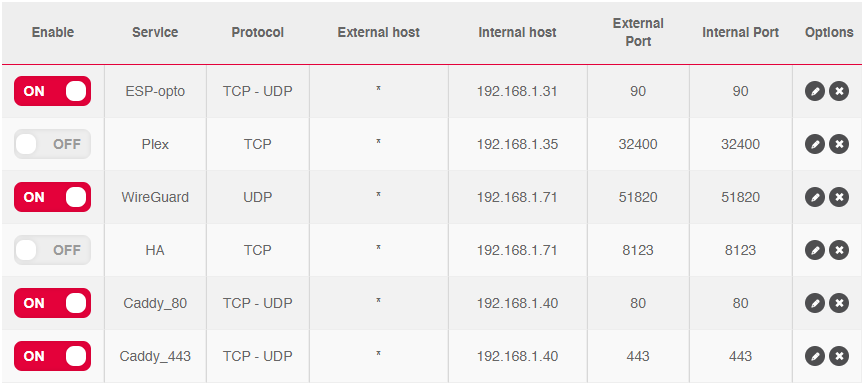Click the Internal host column header
The width and height of the screenshot is (866, 390).
click(518, 33)
